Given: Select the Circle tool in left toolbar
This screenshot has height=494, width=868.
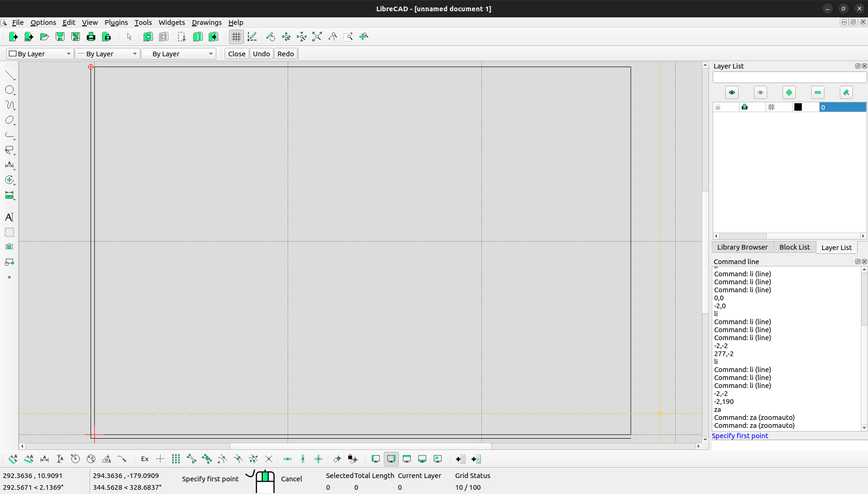Looking at the screenshot, I should (10, 90).
